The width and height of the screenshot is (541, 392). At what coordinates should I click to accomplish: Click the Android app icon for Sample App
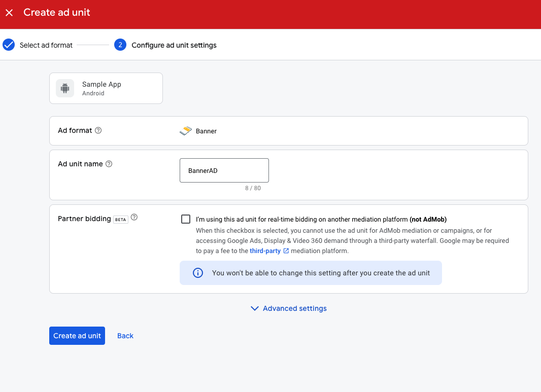coord(64,88)
